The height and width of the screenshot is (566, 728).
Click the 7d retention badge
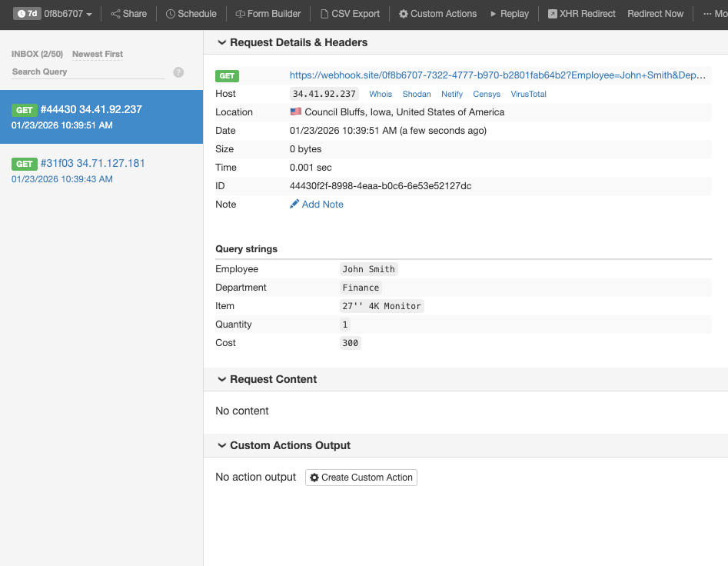[x=28, y=13]
